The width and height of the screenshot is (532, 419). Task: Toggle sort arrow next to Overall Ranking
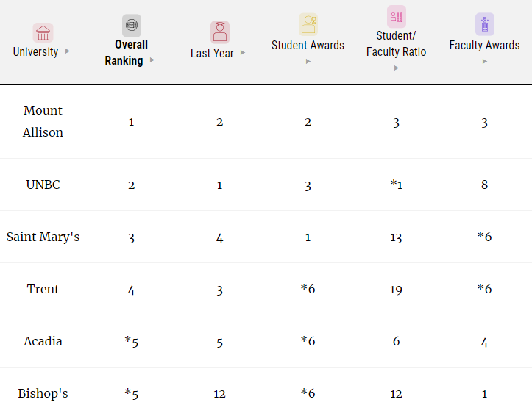(152, 60)
